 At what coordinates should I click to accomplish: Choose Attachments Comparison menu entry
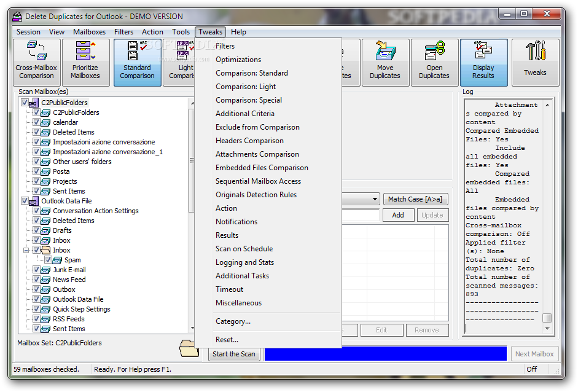click(x=257, y=154)
